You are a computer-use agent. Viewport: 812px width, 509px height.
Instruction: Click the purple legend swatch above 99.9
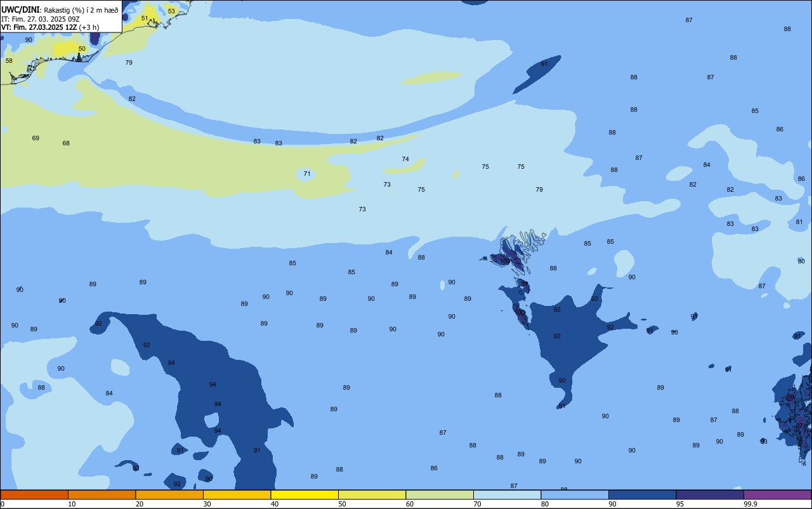(777, 494)
